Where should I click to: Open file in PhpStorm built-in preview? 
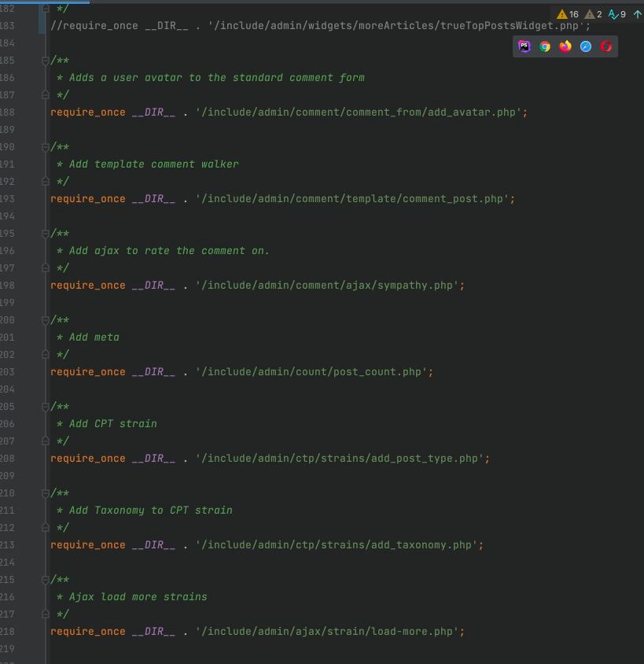point(524,46)
